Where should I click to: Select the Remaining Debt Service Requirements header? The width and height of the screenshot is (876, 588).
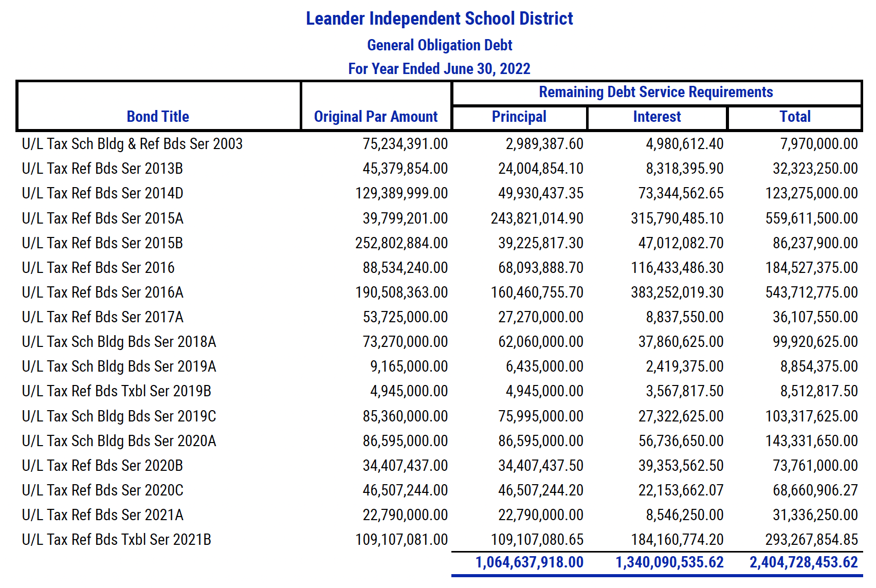656,92
